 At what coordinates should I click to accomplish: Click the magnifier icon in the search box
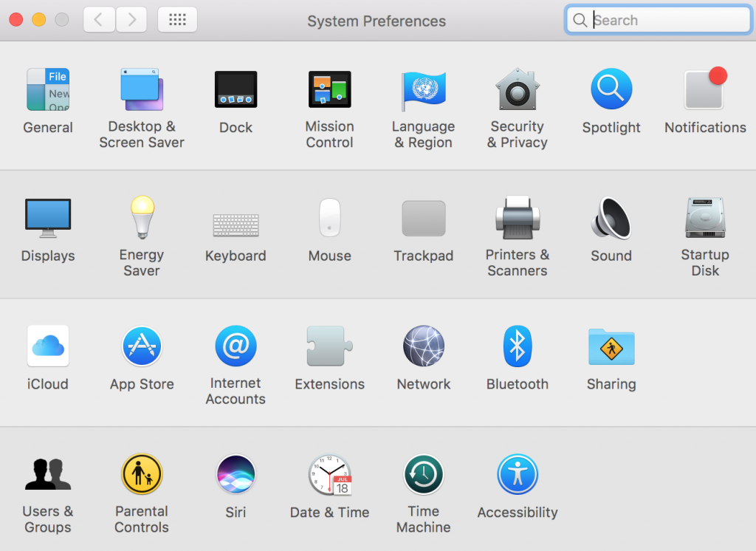[580, 20]
